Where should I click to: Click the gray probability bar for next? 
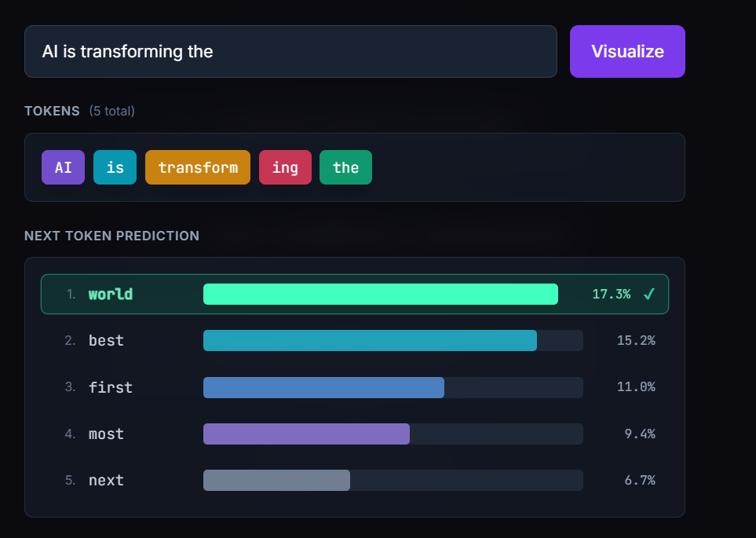coord(276,481)
